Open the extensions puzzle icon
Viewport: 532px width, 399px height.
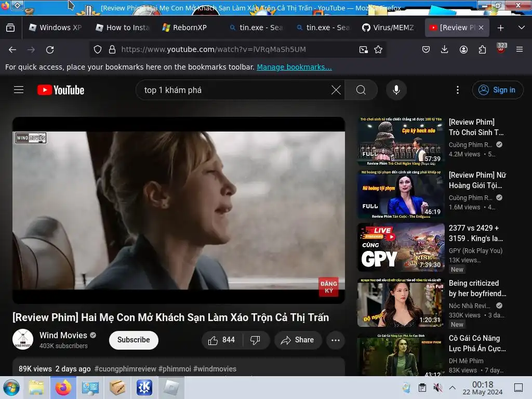pyautogui.click(x=482, y=49)
